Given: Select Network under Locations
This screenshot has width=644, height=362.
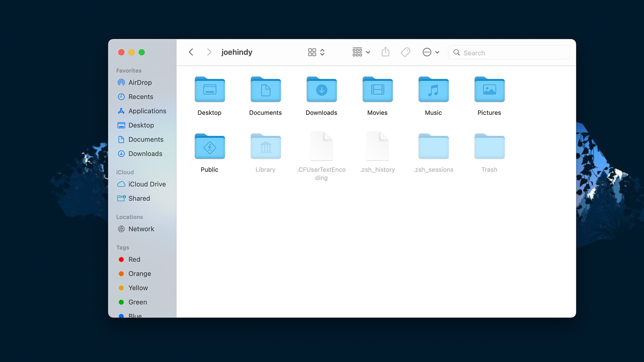Looking at the screenshot, I should click(141, 229).
